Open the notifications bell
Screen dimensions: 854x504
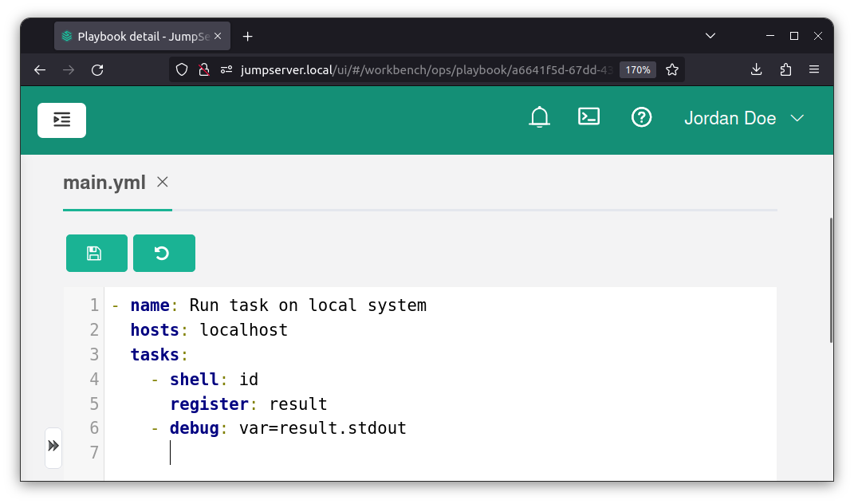tap(540, 118)
